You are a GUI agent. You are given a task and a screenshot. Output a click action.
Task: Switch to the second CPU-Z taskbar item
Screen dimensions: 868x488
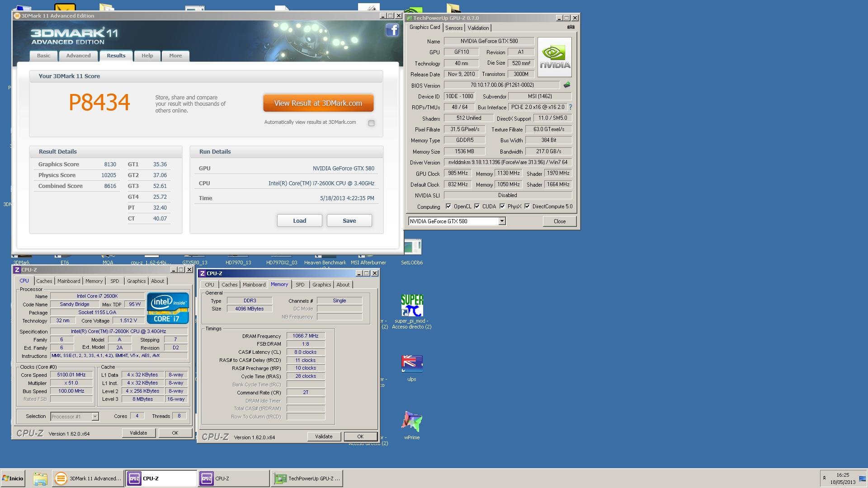pos(233,479)
